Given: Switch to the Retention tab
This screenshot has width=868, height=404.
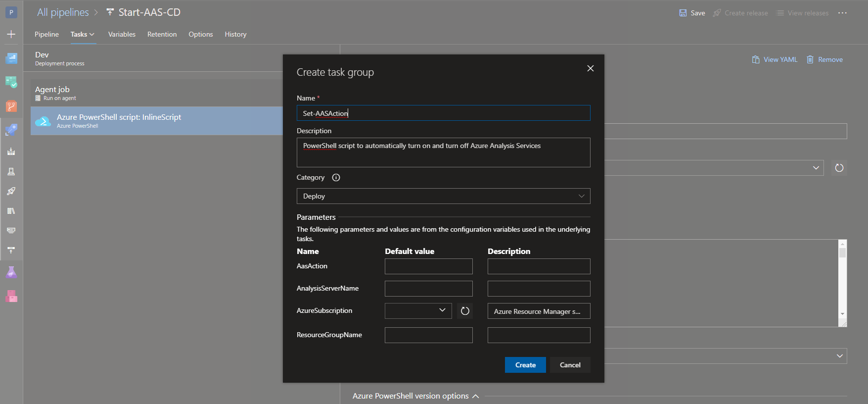Looking at the screenshot, I should point(162,34).
